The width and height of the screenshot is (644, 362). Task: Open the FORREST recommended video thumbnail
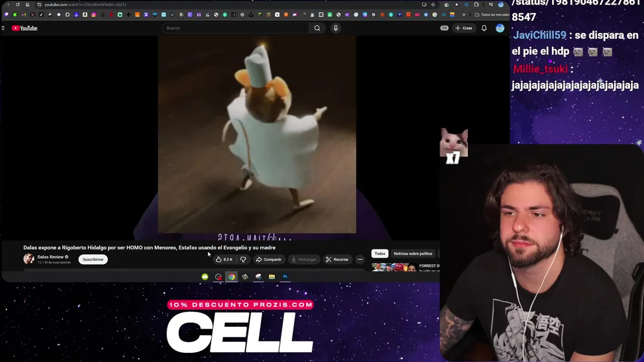point(394,267)
